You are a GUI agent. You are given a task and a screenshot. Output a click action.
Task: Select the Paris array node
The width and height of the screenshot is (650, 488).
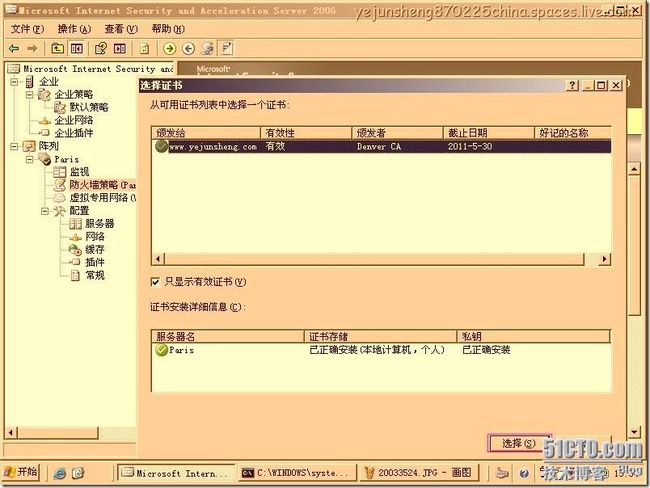click(x=66, y=159)
